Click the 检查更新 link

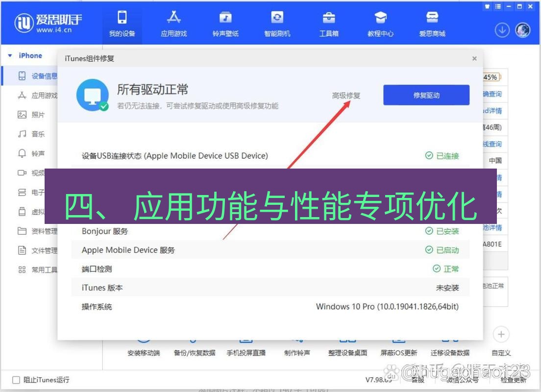514,380
